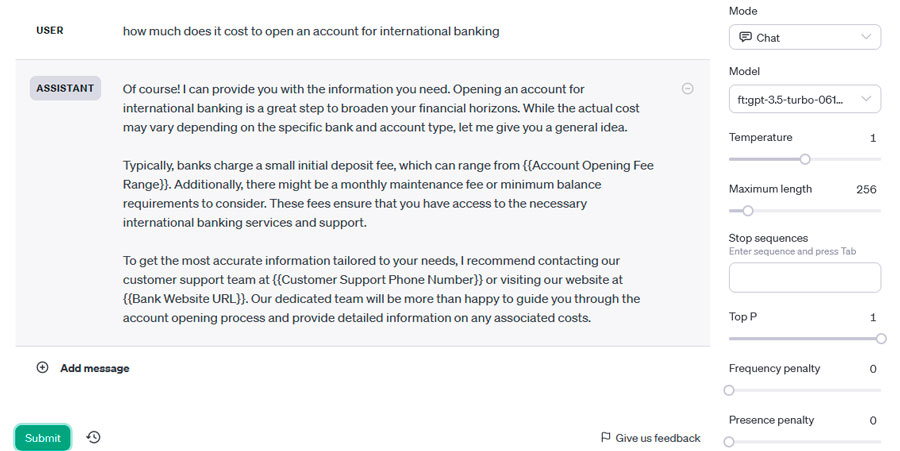Click the Top P slider handle
Screen dimensions: 900x451
coord(881,339)
